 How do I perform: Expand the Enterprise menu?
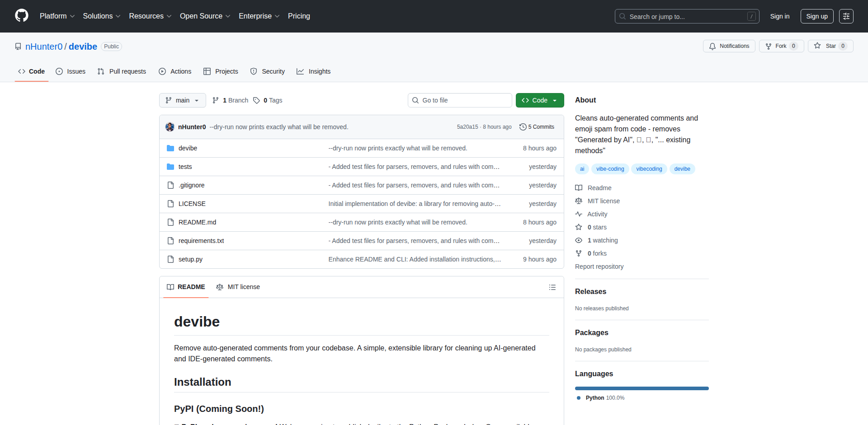click(259, 16)
